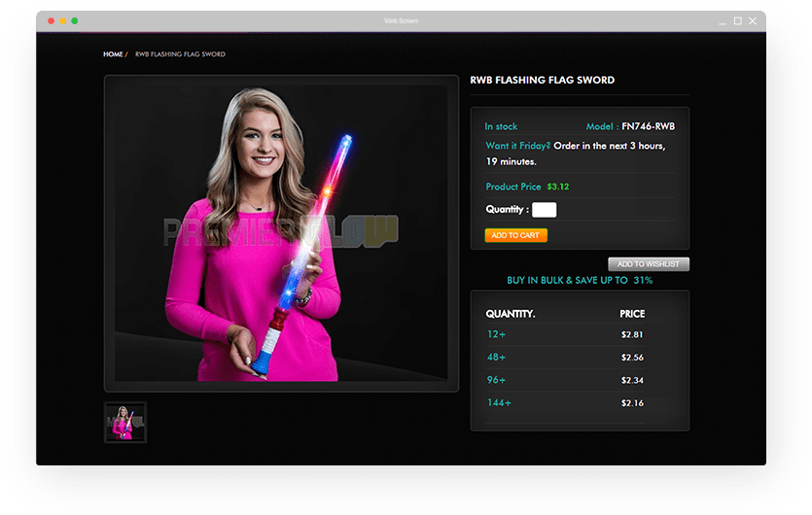Click into the Quantity input box

tap(545, 210)
